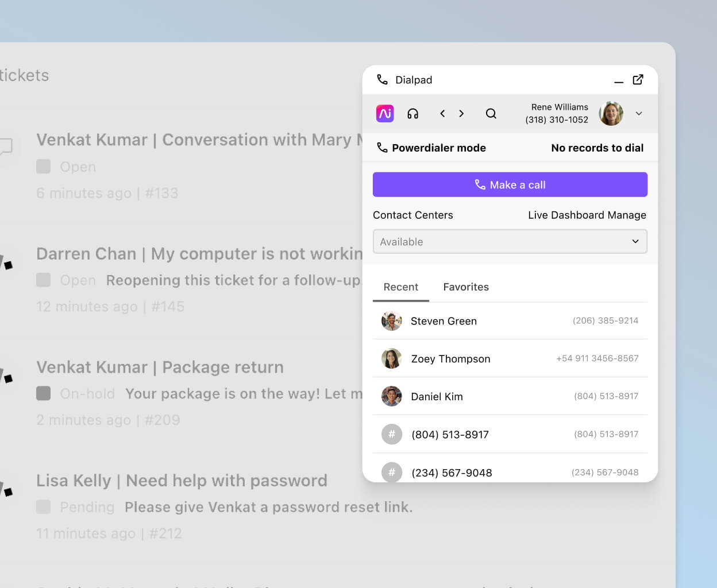Click Daniel Kim's contact avatar
This screenshot has width=717, height=588.
click(x=391, y=396)
